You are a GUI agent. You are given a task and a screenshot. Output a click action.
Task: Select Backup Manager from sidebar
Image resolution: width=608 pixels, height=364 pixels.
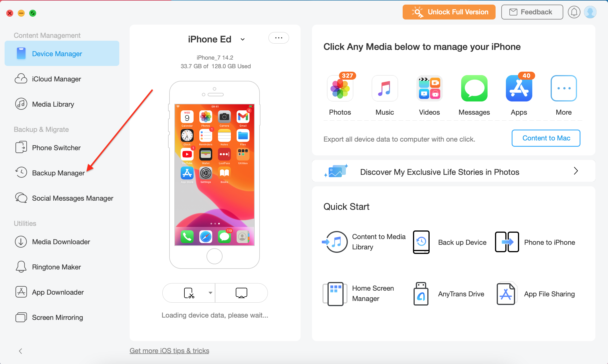(x=58, y=173)
